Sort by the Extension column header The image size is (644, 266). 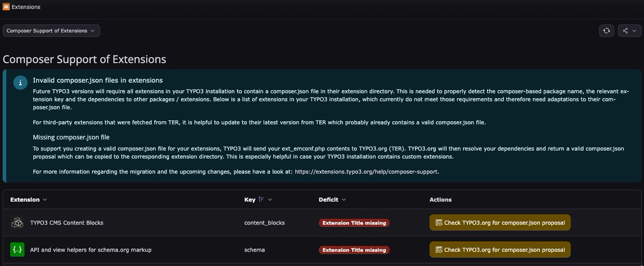[28, 199]
